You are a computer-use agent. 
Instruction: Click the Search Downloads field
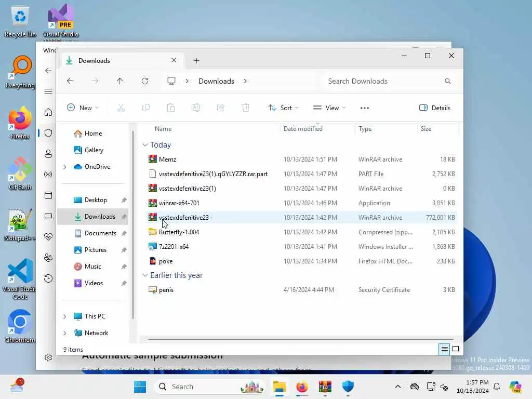point(389,81)
